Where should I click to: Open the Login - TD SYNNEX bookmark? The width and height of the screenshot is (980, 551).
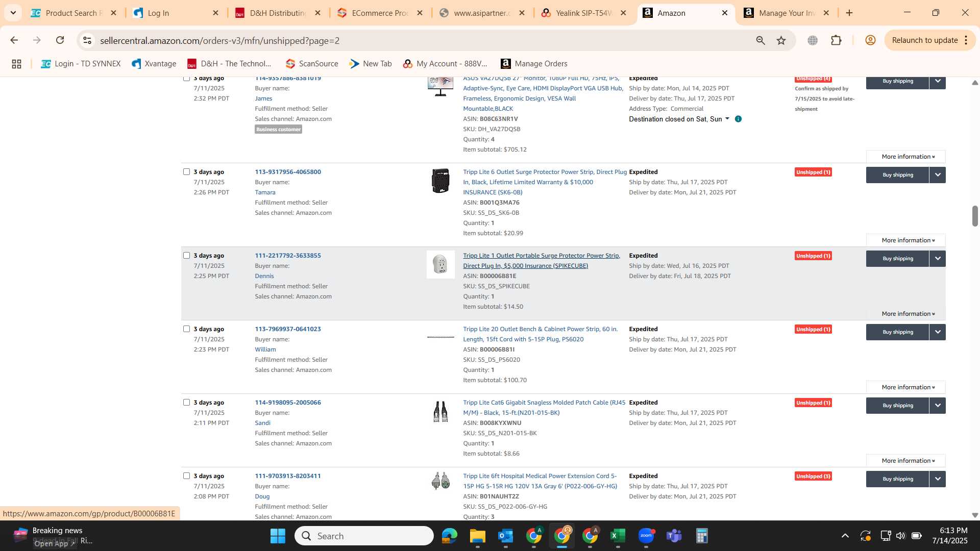click(81, 64)
